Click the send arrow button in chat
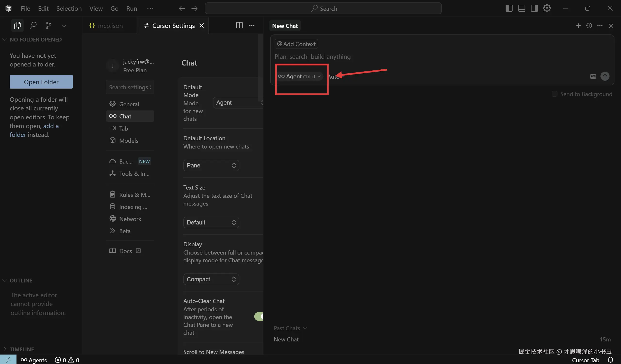Image resolution: width=621 pixels, height=364 pixels. [605, 76]
